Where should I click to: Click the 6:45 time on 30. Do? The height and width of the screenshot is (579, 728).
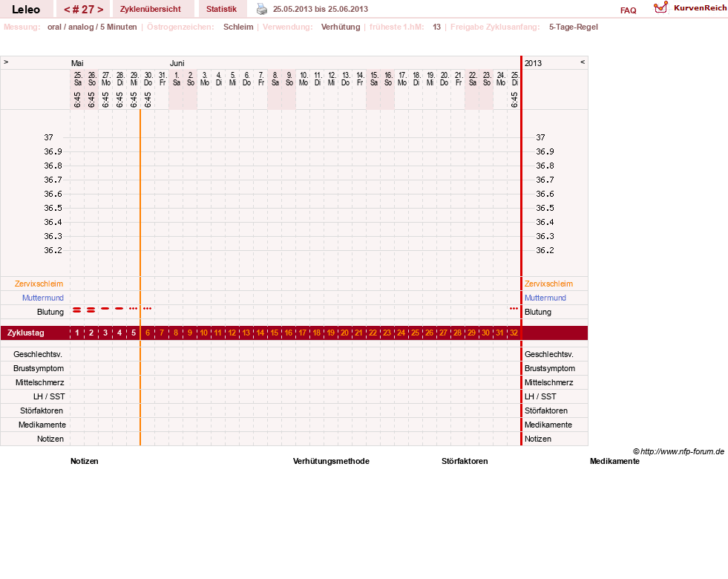tap(148, 99)
